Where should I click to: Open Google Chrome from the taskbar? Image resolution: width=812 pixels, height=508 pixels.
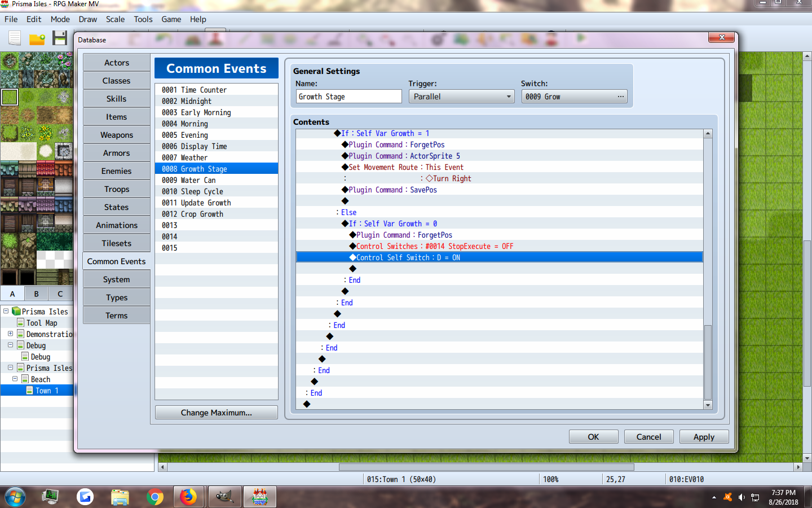(155, 497)
